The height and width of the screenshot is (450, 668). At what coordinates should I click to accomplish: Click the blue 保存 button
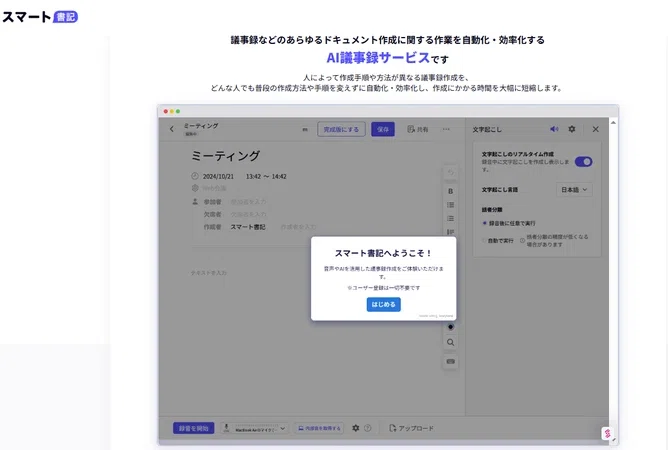(x=383, y=129)
